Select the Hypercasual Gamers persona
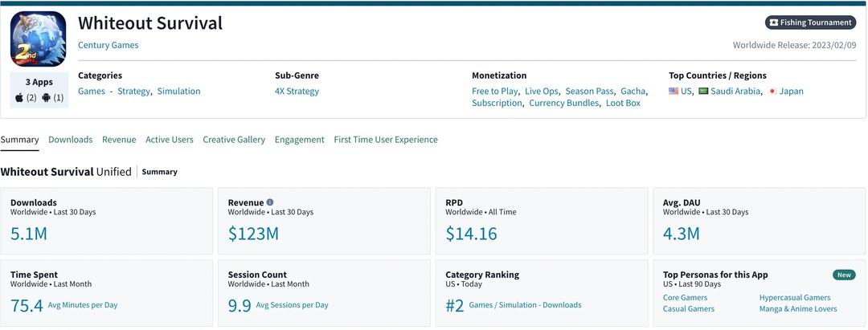Viewport: 868px width, 330px height. (x=794, y=298)
